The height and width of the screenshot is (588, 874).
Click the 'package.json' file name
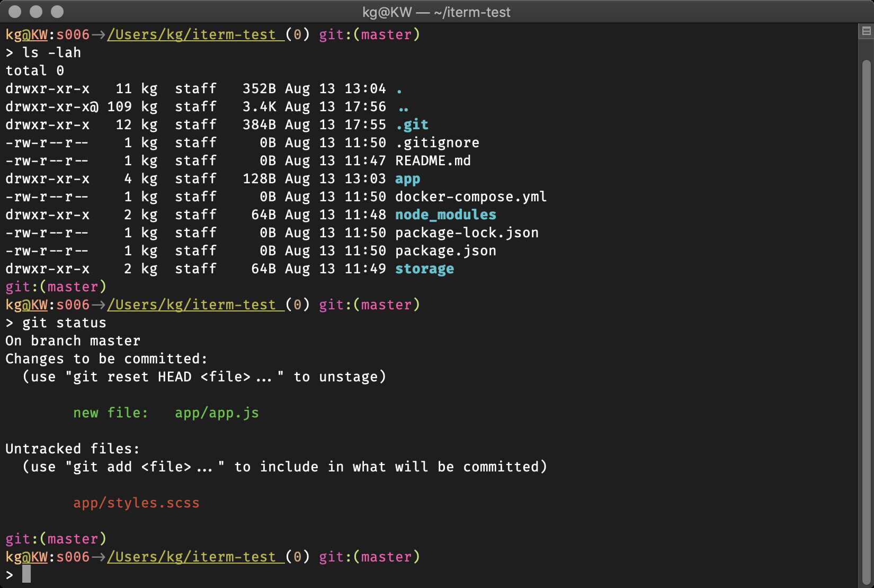pyautogui.click(x=446, y=251)
